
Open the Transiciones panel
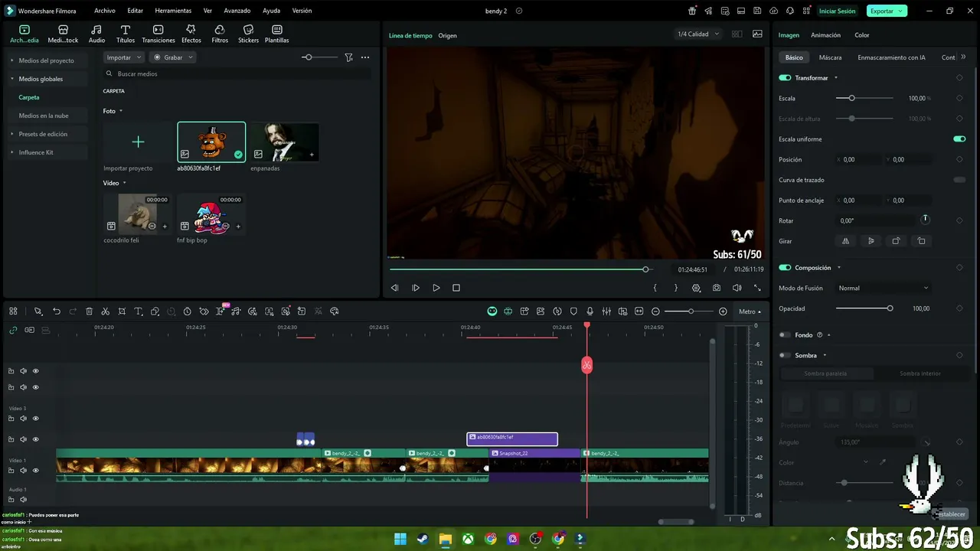point(158,34)
